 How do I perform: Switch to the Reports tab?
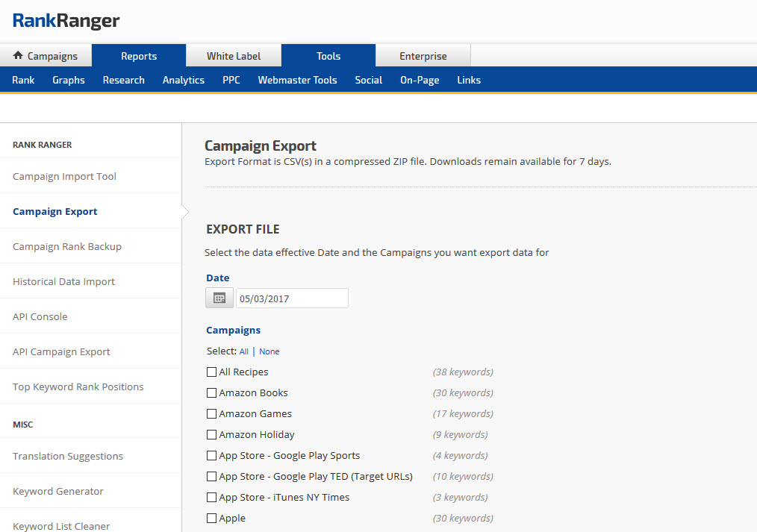(139, 56)
